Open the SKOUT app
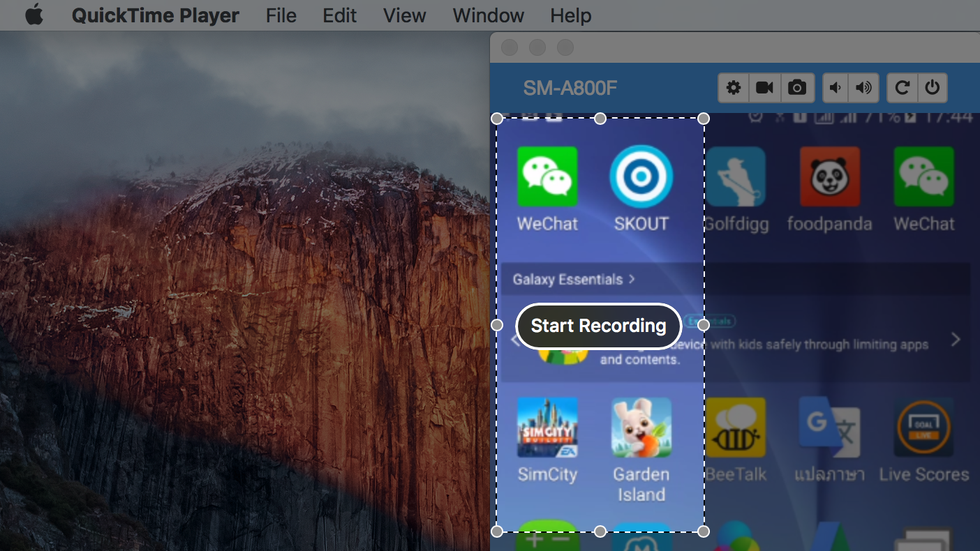 point(641,176)
